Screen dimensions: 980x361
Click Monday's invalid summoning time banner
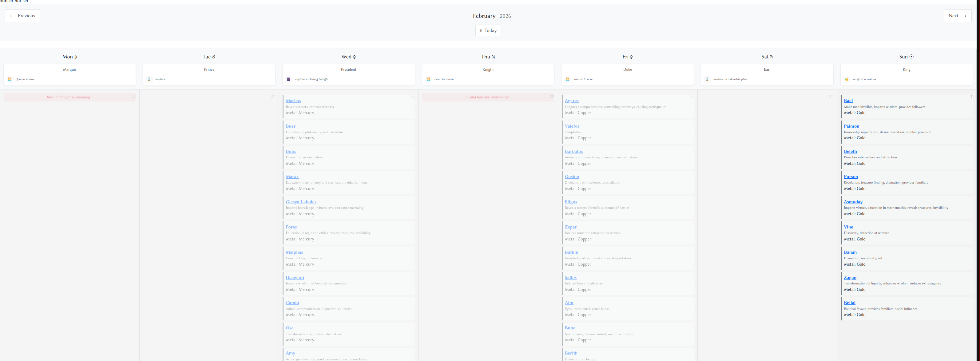point(69,97)
